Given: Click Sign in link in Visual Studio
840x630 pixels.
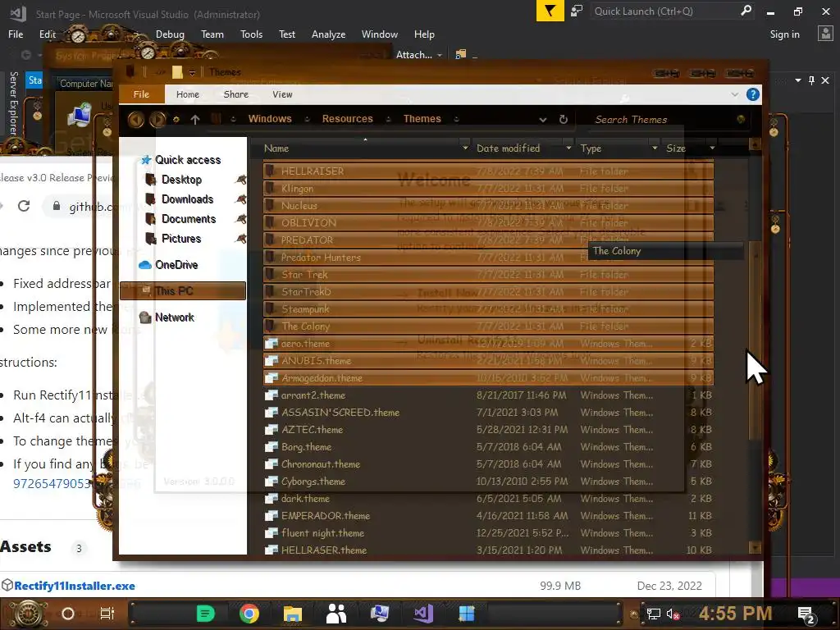Looking at the screenshot, I should coord(784,34).
